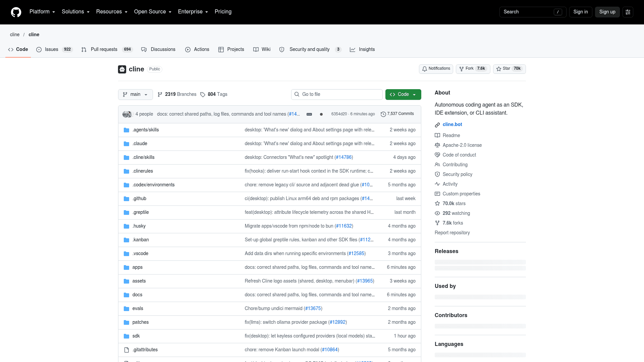Open the 7,537 Commits history
The width and height of the screenshot is (644, 362).
click(397, 114)
